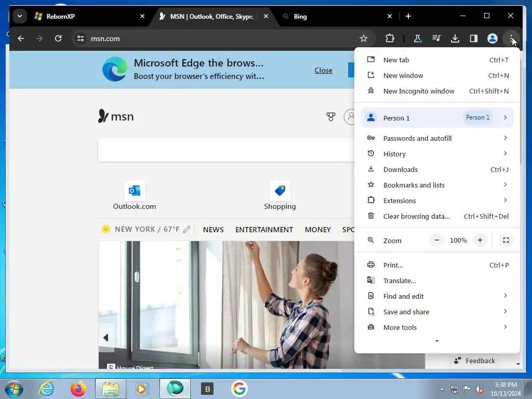Click the Feedback button
This screenshot has height=399, width=532.
click(474, 361)
